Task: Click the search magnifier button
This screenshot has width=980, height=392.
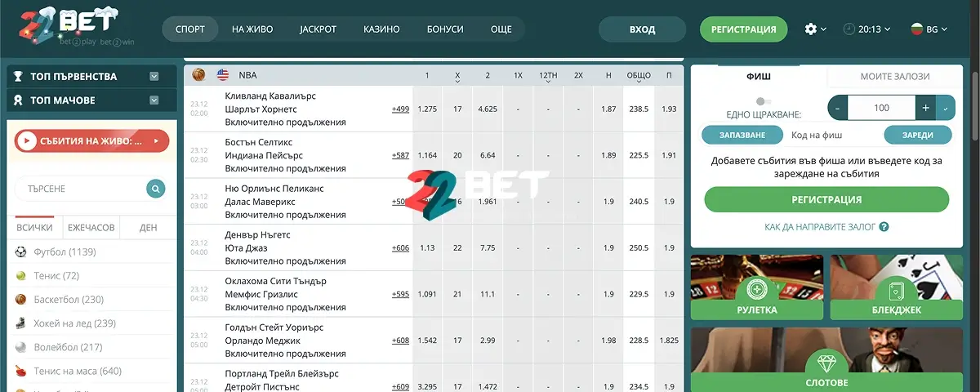Action: click(155, 189)
